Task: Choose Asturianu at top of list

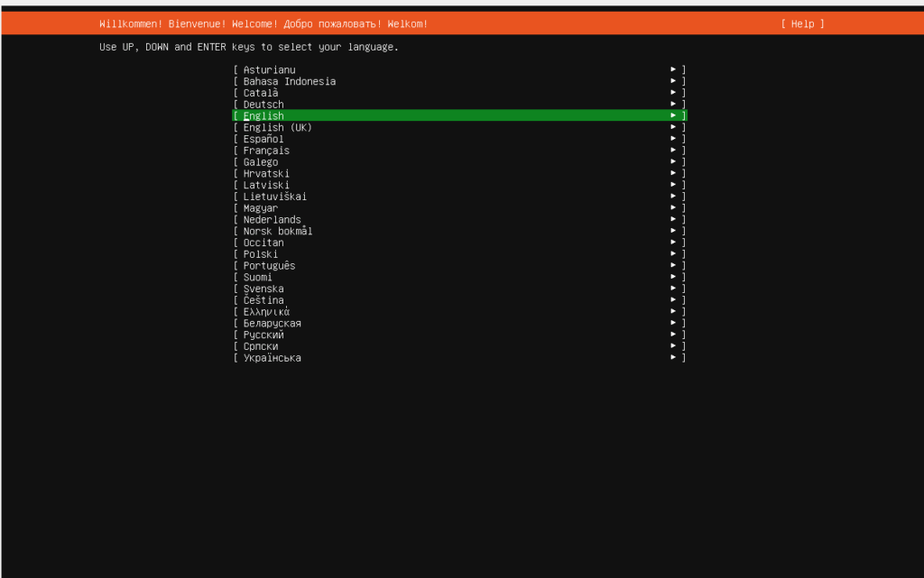Action: coord(269,69)
